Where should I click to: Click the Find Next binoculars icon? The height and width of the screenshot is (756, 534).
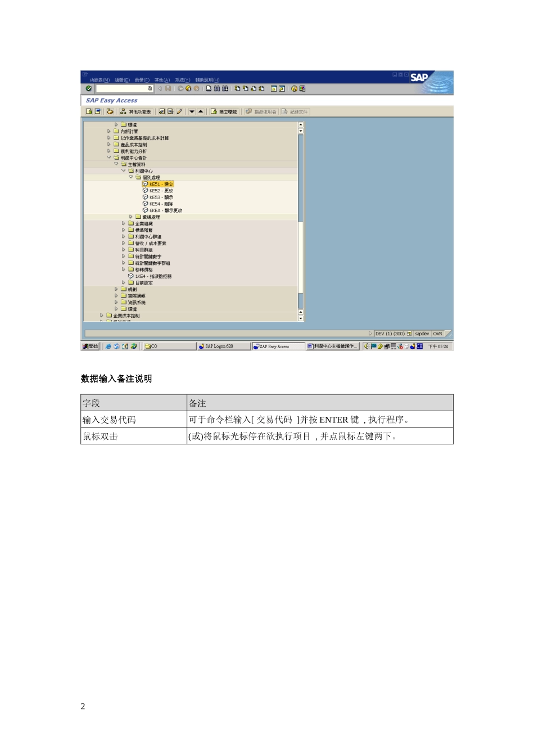coord(225,88)
